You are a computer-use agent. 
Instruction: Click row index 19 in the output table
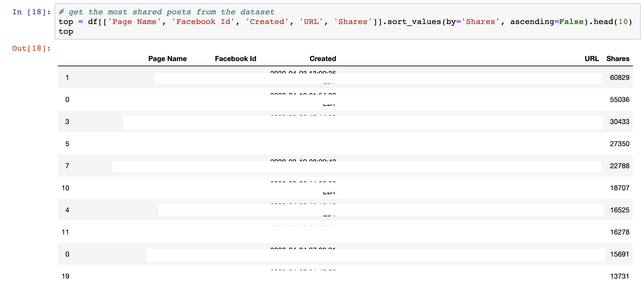point(66,276)
